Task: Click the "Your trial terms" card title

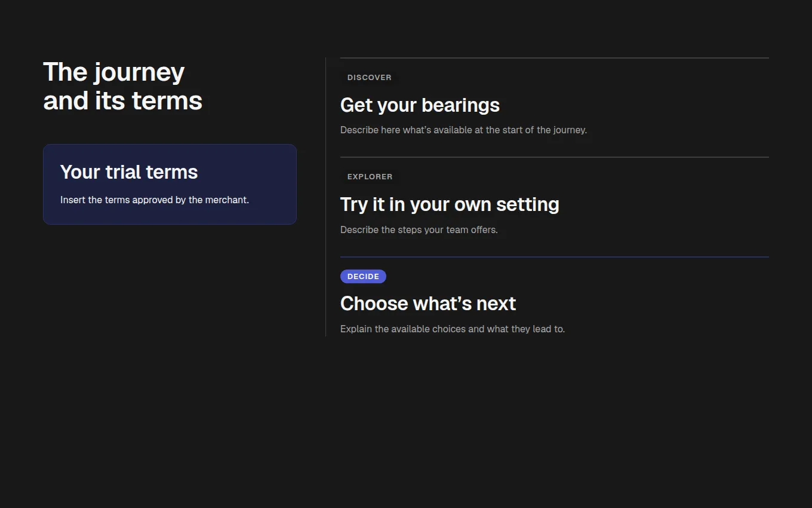Action: (129, 172)
